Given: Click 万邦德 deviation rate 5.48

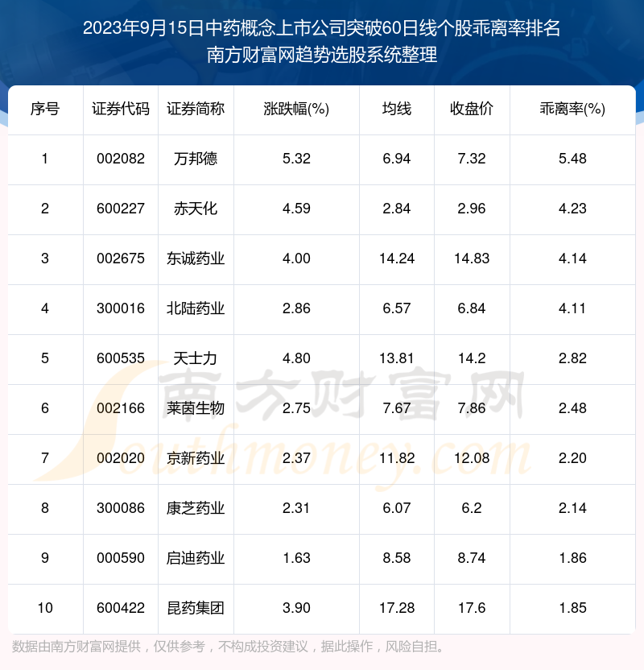Looking at the screenshot, I should click(572, 159).
